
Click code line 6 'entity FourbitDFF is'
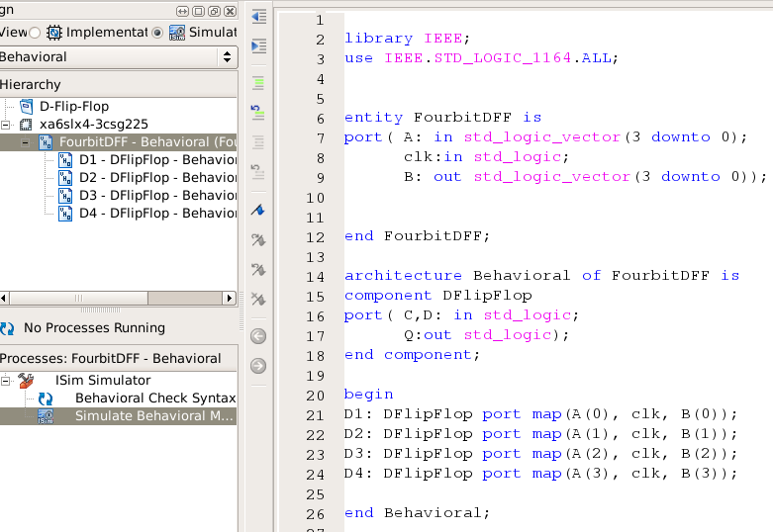[x=442, y=118]
